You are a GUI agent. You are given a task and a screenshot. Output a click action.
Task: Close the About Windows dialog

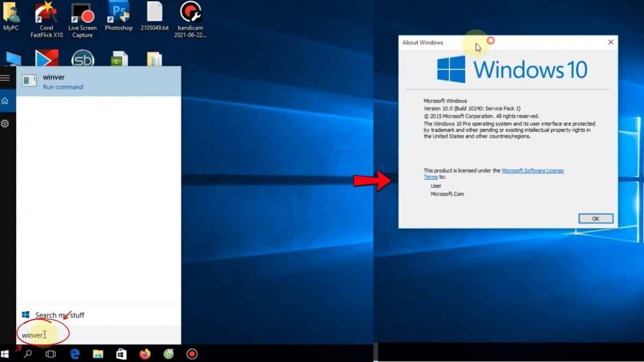[610, 42]
